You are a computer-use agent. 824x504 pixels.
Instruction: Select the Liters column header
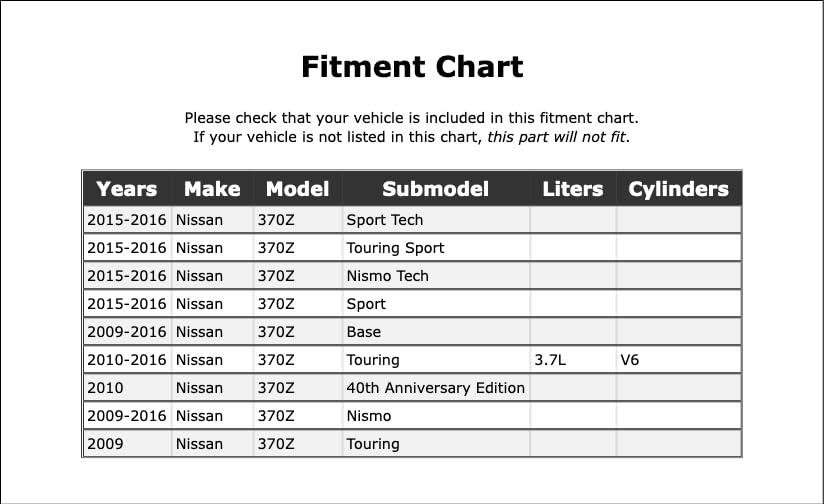coord(573,189)
